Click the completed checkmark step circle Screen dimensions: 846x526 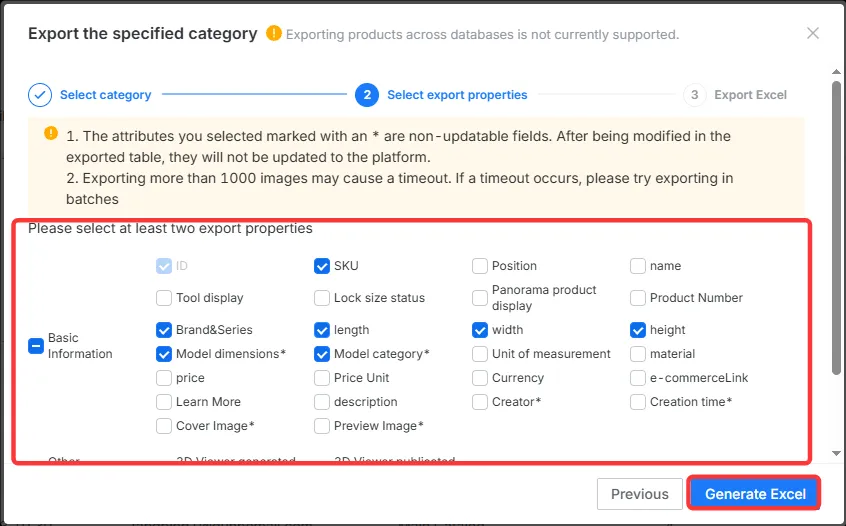pyautogui.click(x=40, y=95)
